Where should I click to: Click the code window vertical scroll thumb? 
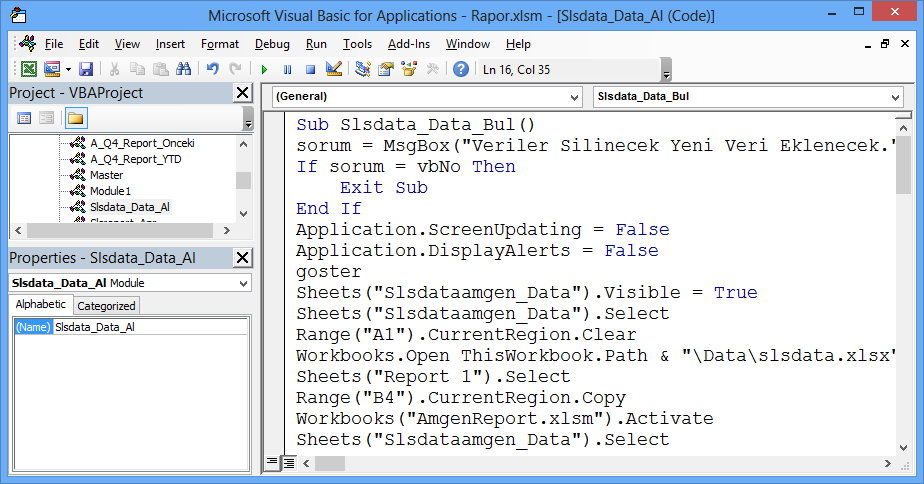coord(903,167)
